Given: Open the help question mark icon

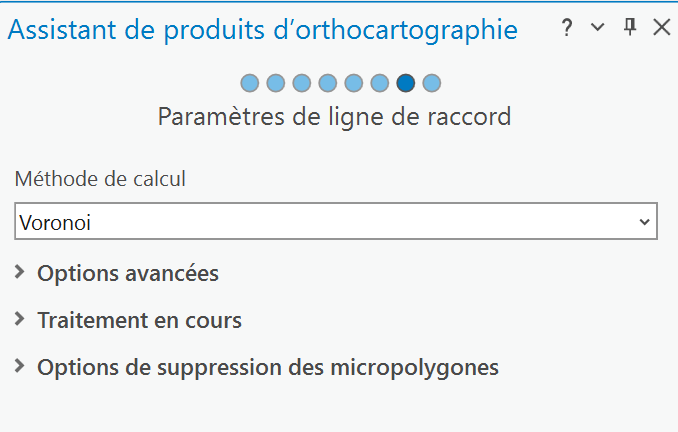Looking at the screenshot, I should 567,29.
